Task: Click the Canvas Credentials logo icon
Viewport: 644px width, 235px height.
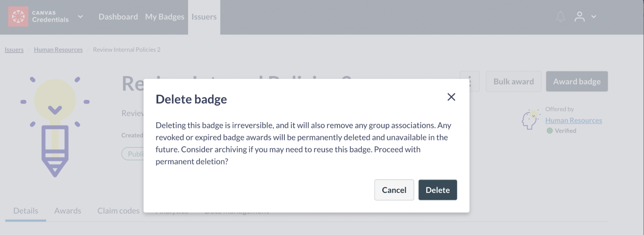Action: (x=18, y=16)
